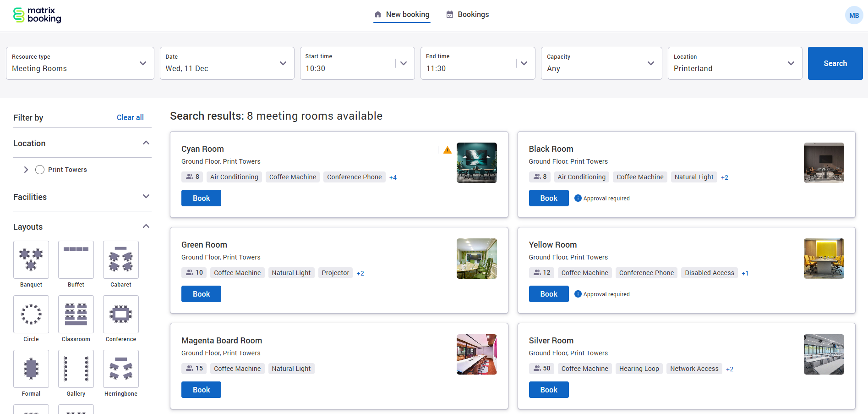The height and width of the screenshot is (414, 868).
Task: Show +4 more facilities for Cyan Room
Action: click(x=393, y=177)
